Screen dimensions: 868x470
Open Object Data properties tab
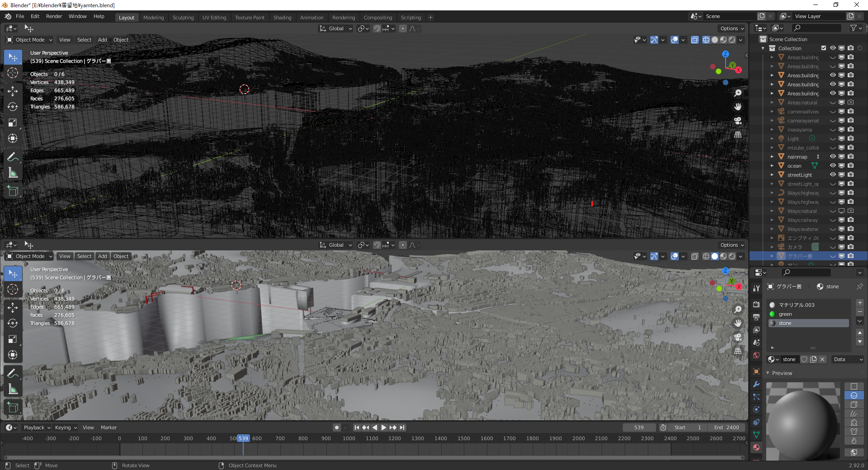point(756,435)
